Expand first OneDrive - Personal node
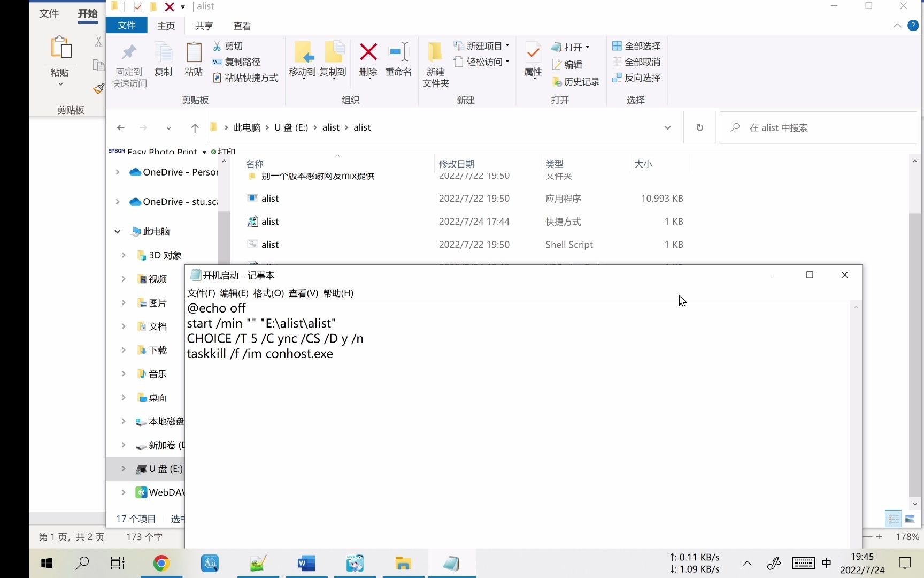The image size is (924, 578). point(117,172)
